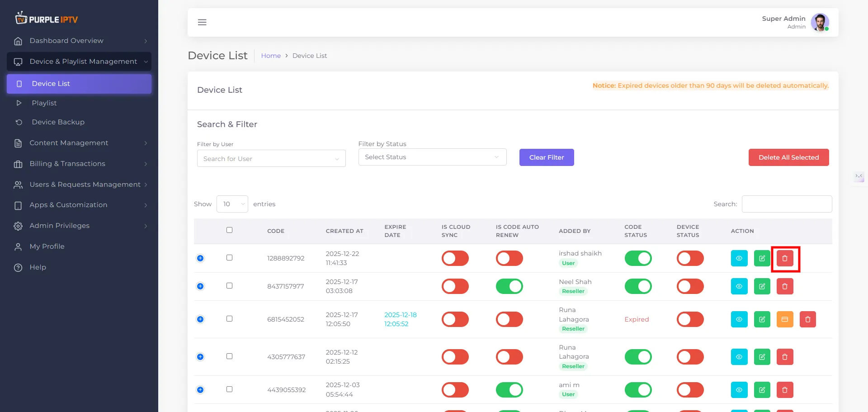
Task: Delete device 1288892792
Action: click(785, 258)
